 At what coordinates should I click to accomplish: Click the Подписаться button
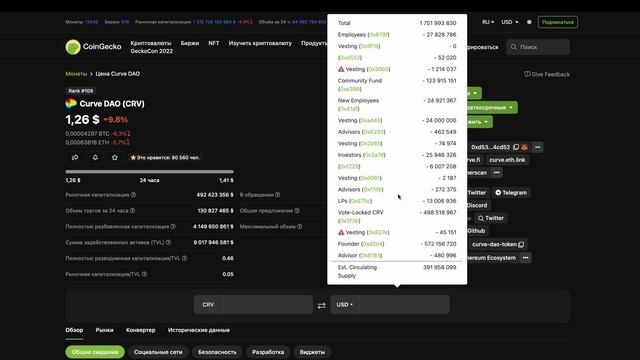(x=558, y=22)
